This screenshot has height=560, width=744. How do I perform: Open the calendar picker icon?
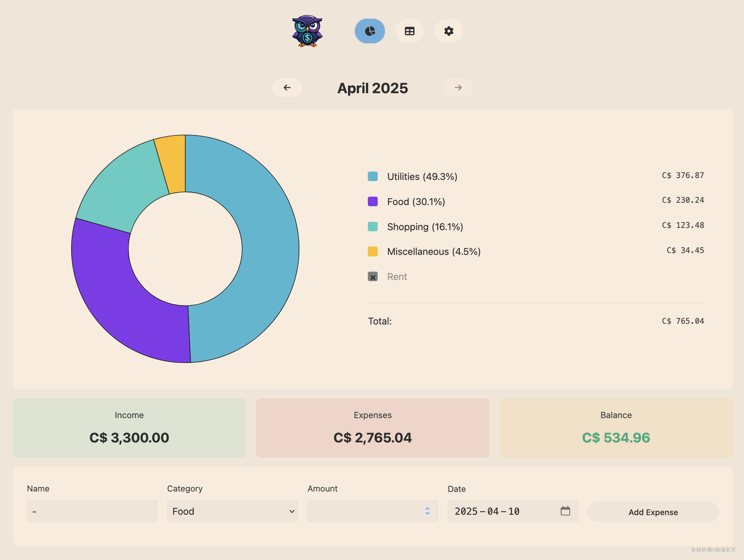pos(565,511)
